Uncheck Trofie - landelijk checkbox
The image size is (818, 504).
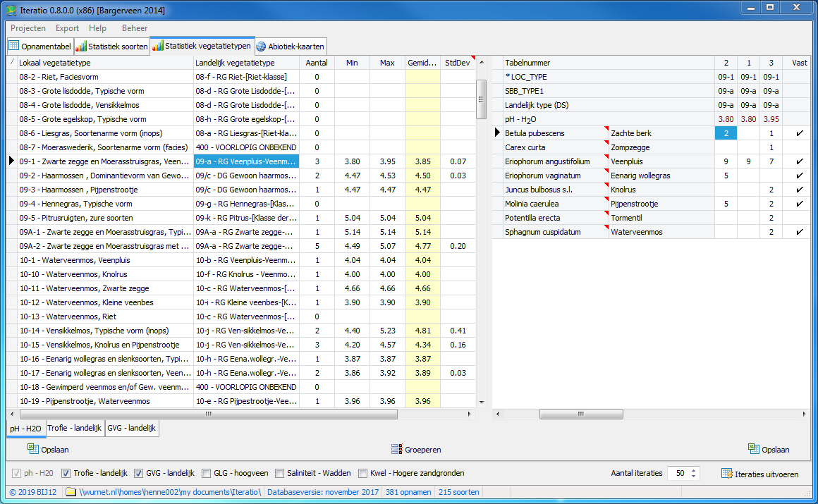pyautogui.click(x=66, y=473)
